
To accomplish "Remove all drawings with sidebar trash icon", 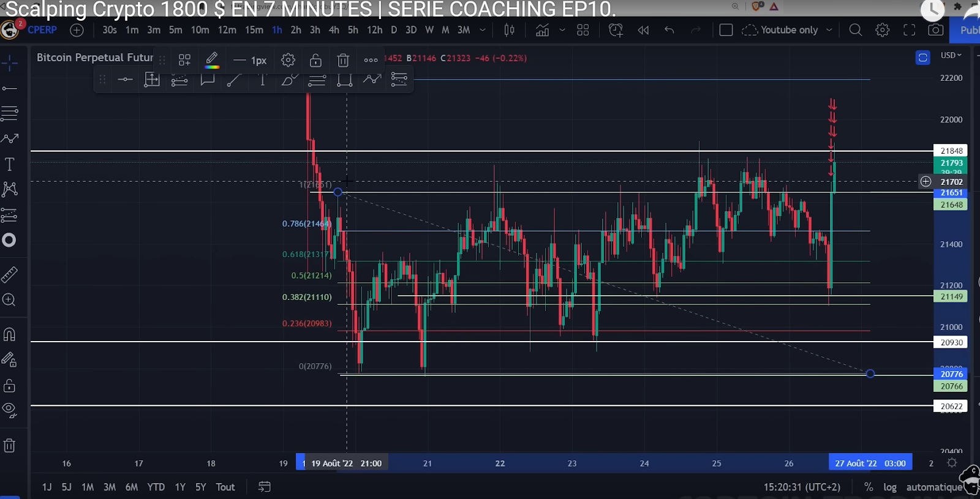I will (x=9, y=445).
